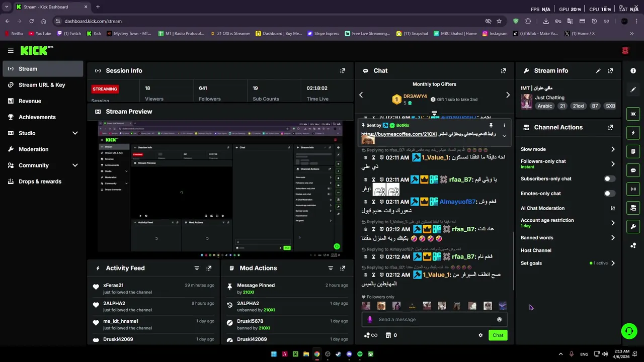This screenshot has width=644, height=362.
Task: Open Achievements page
Action: 43,117
